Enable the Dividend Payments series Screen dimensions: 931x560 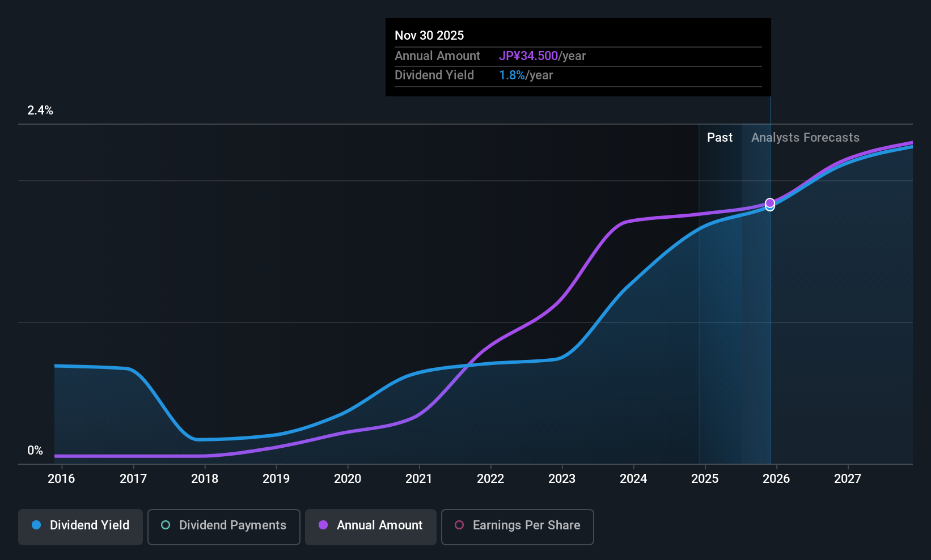coord(224,527)
